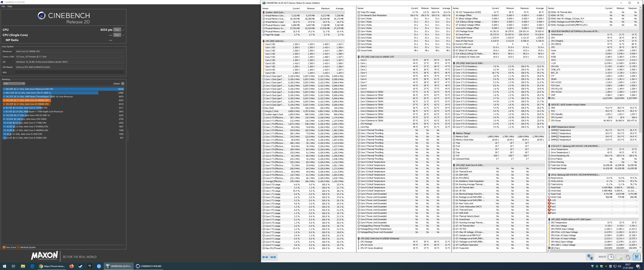
Task: Reset HWiNFO sensor clock timer
Action: 611,257
